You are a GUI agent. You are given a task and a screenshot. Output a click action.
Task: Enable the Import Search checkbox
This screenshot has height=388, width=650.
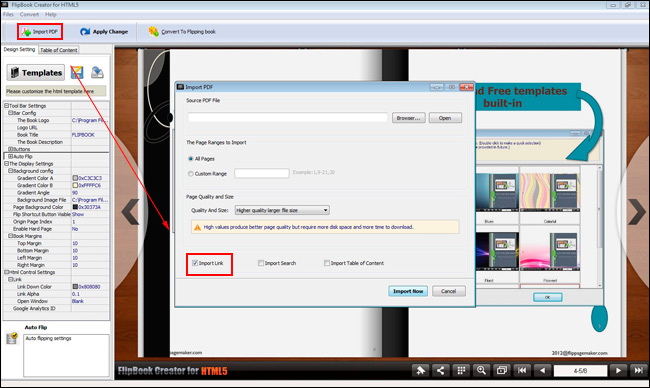[261, 263]
